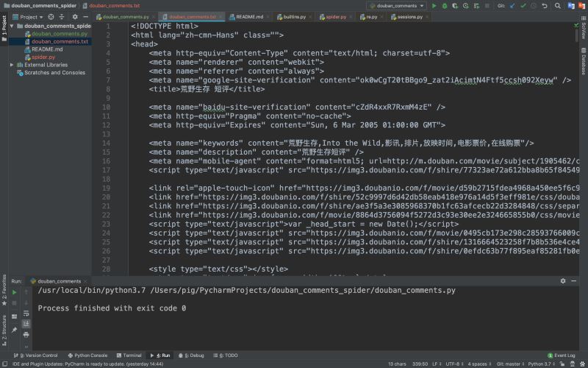Click the Git rollback undo arrow
Screen dimensions: 588x368
pyautogui.click(x=545, y=6)
